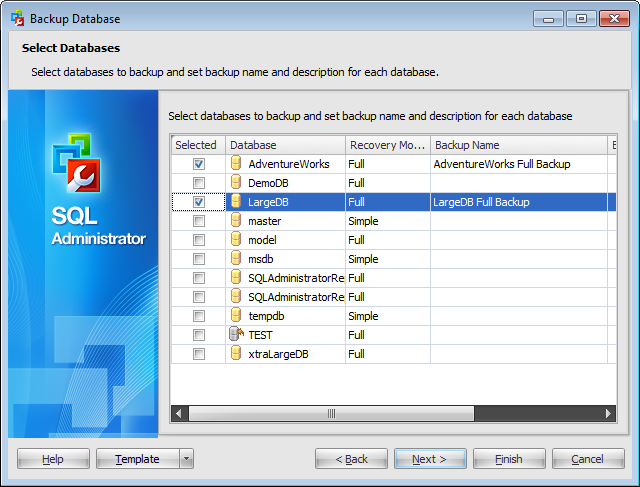Edit the LargeDB Full Backup name cell

pyautogui.click(x=519, y=202)
